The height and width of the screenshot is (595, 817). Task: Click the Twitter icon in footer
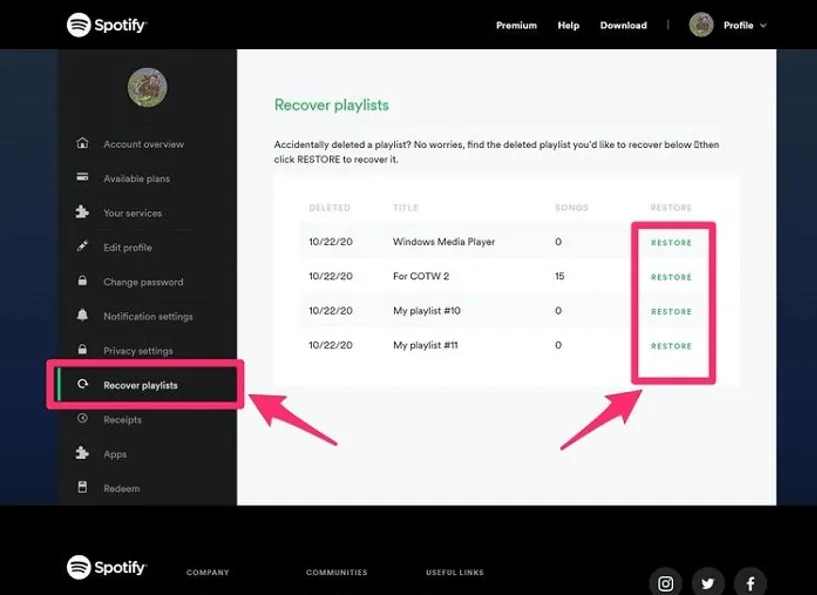point(707,582)
